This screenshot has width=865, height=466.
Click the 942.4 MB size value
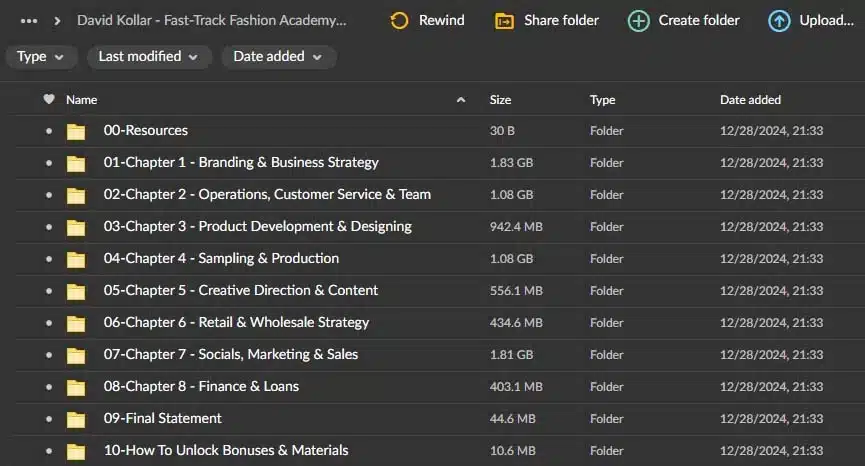coord(516,227)
